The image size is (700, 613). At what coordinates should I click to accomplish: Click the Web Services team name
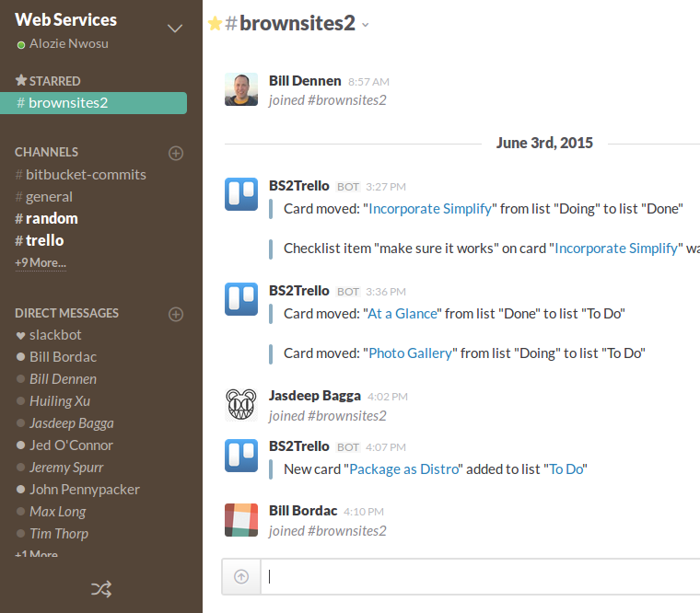(65, 19)
